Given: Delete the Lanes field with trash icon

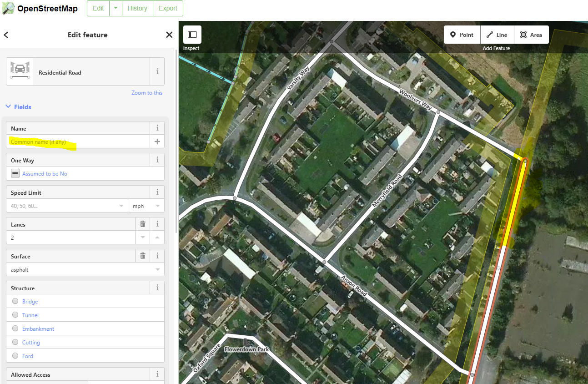Looking at the screenshot, I should click(x=143, y=224).
